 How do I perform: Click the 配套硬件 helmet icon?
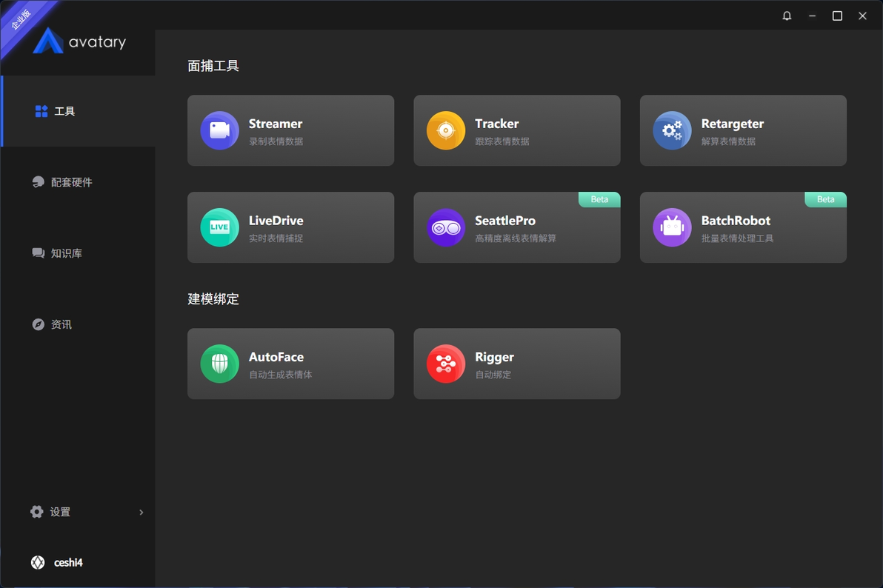(39, 182)
